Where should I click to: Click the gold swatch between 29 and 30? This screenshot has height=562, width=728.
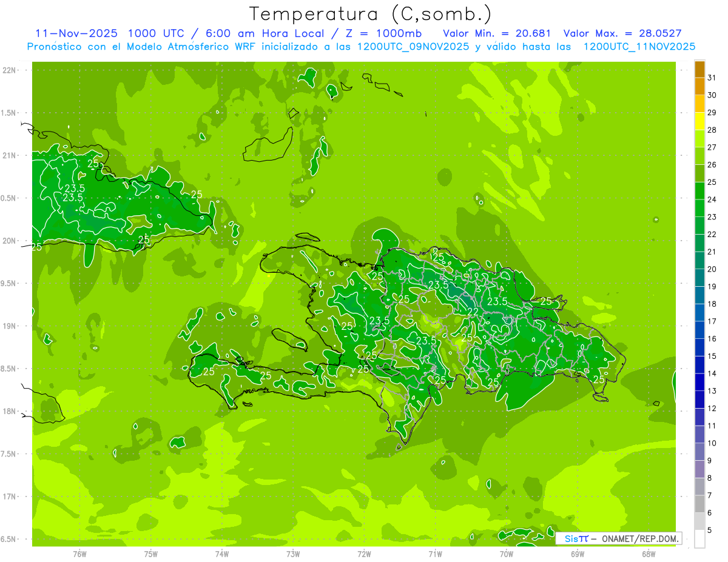(699, 104)
